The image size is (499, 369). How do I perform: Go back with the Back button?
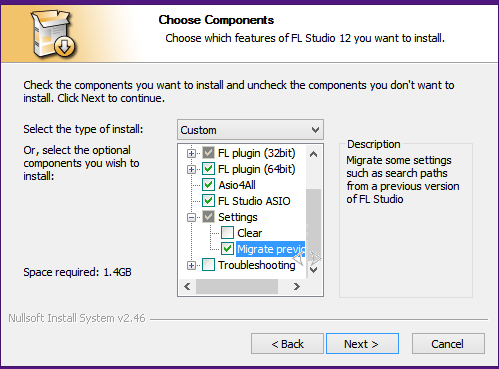pyautogui.click(x=287, y=344)
